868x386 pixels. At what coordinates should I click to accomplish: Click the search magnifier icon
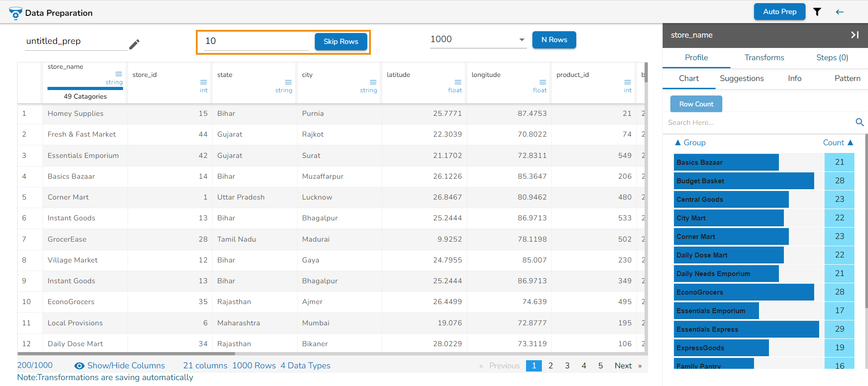[x=859, y=122]
